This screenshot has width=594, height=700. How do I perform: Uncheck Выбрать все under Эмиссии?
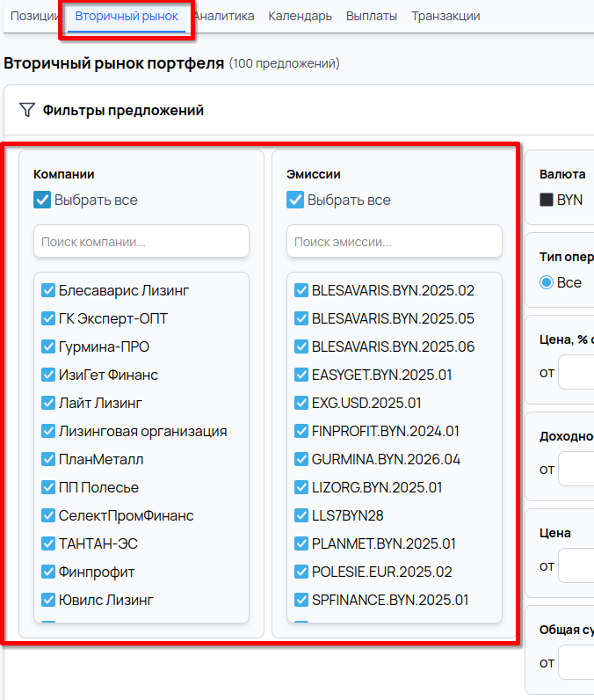click(295, 200)
